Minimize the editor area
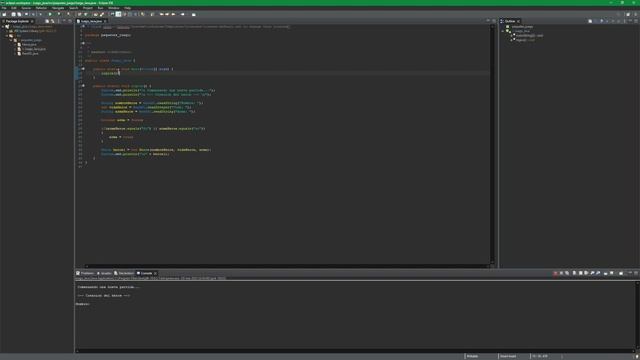 point(488,21)
